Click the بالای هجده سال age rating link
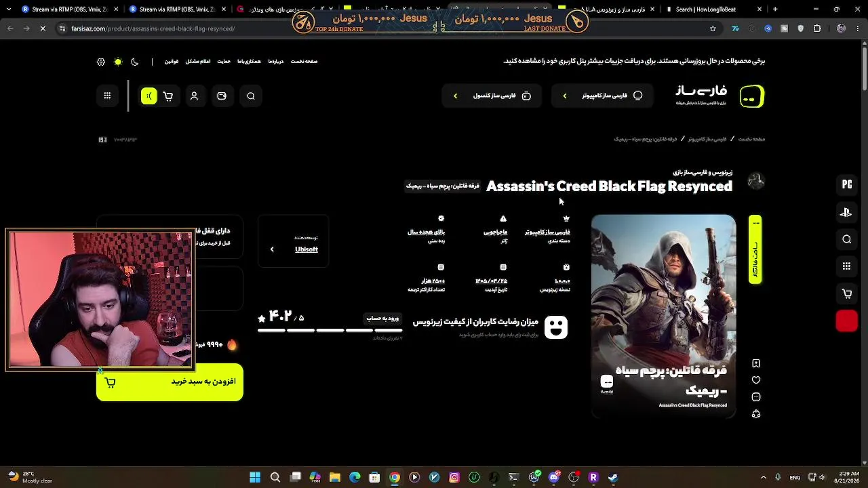 426,232
